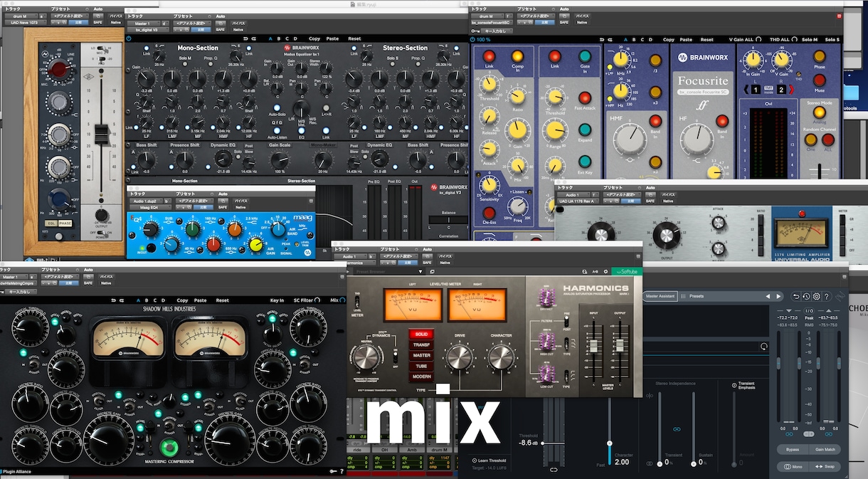This screenshot has height=479, width=868.
Task: Toggle the power icon in bx_digital V3 toolbar
Action: 129,39
